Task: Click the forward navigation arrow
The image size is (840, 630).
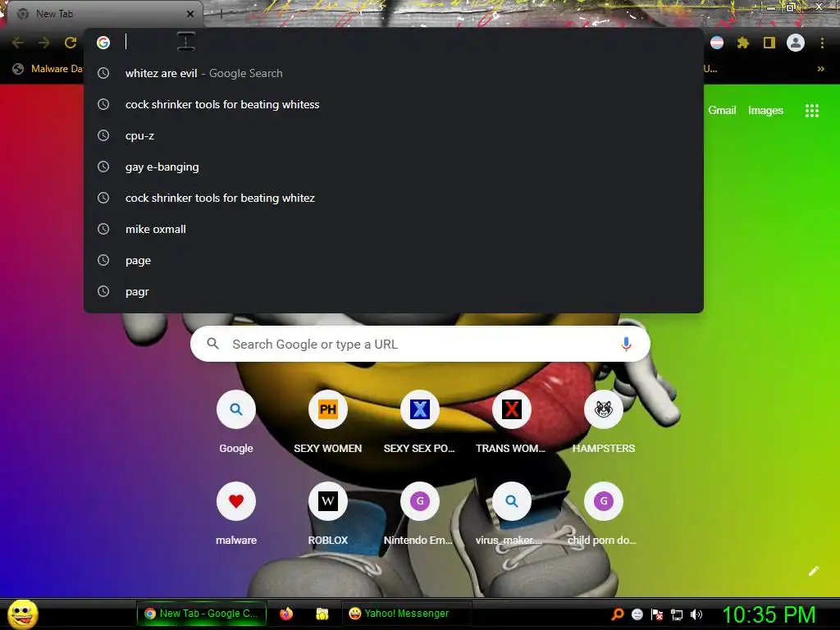Action: tap(44, 43)
